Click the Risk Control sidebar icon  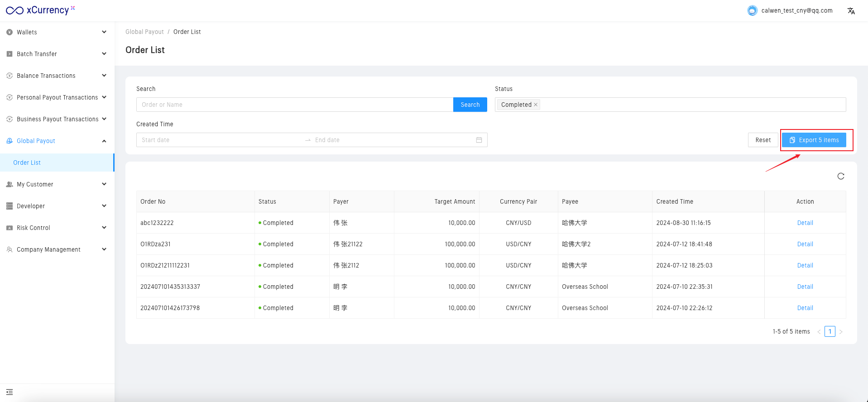point(10,228)
